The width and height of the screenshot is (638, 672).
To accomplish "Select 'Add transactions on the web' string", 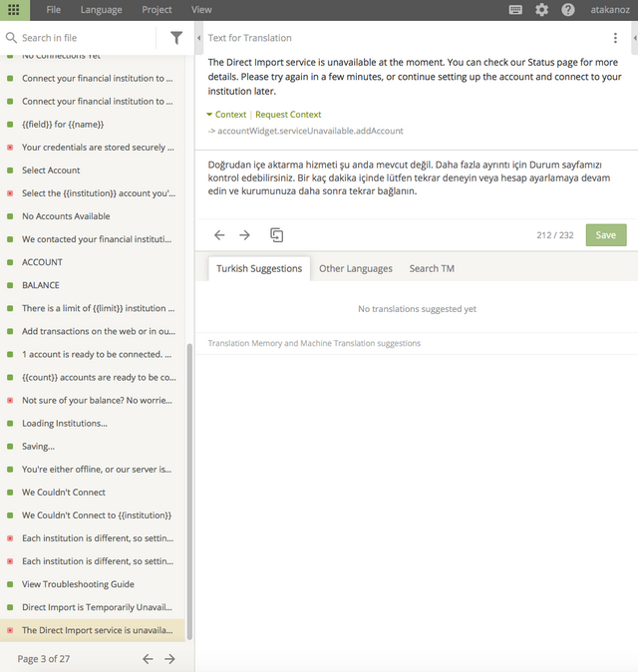I will coord(93,331).
